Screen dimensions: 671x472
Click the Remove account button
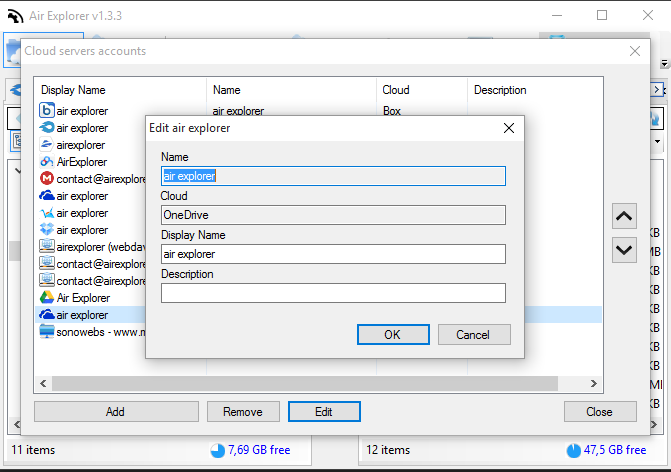[243, 411]
